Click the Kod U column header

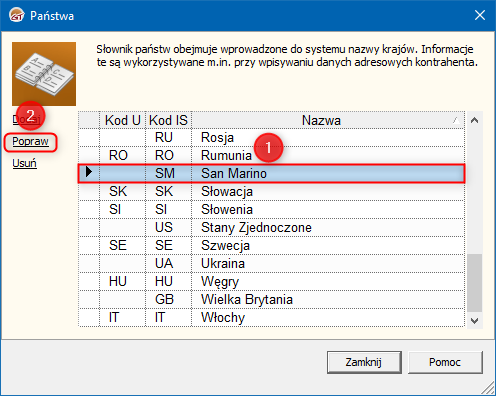click(123, 120)
